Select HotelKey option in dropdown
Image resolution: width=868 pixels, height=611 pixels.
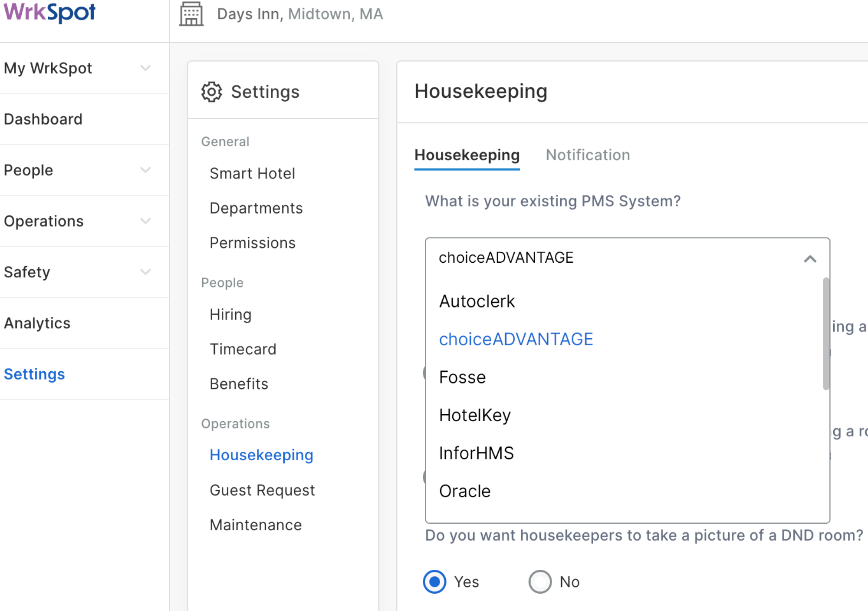tap(475, 415)
